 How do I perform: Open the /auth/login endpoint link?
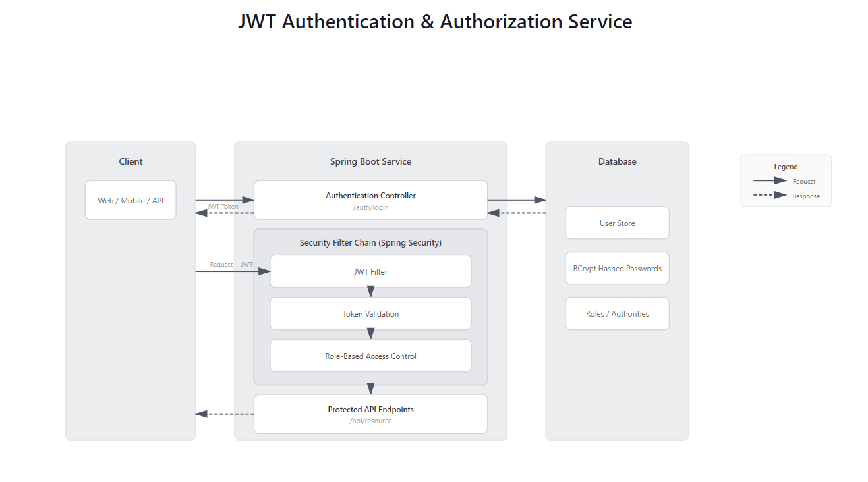370,207
